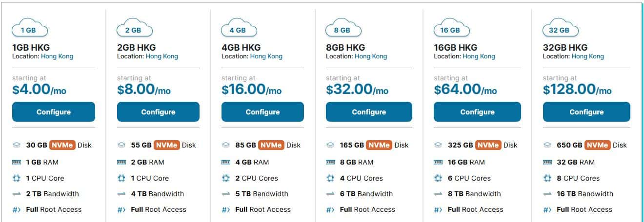Click the 8 GB cloud badge icon
Image resolution: width=644 pixels, height=222 pixels.
point(343,29)
